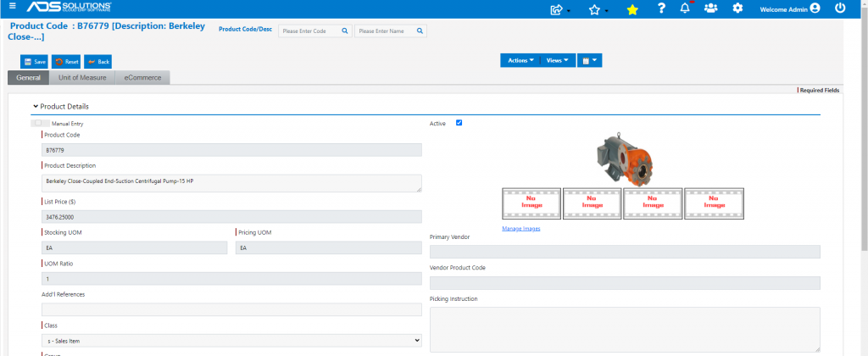Click the Vendor Product Code field

(x=625, y=283)
